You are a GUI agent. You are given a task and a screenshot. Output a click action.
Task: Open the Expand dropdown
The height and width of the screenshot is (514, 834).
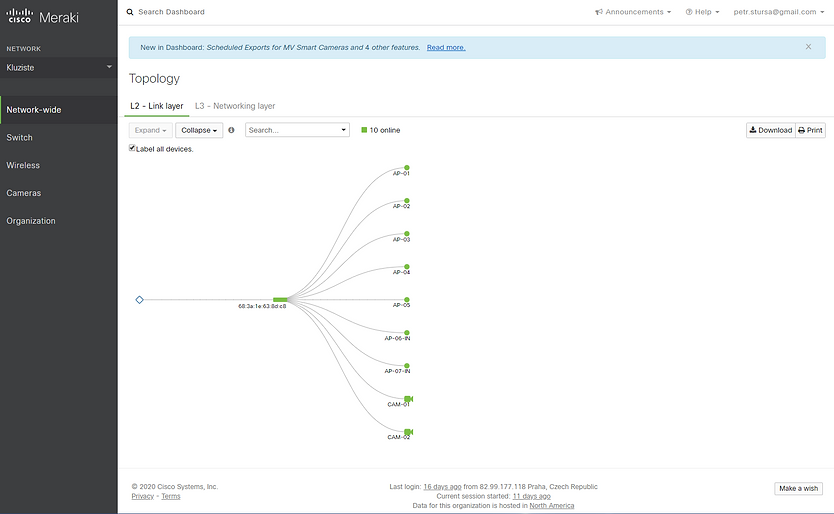click(151, 130)
